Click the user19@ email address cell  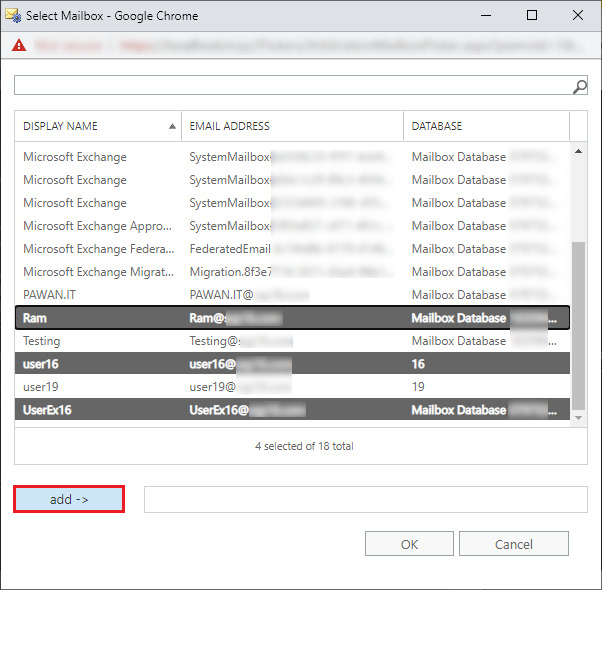pyautogui.click(x=240, y=387)
